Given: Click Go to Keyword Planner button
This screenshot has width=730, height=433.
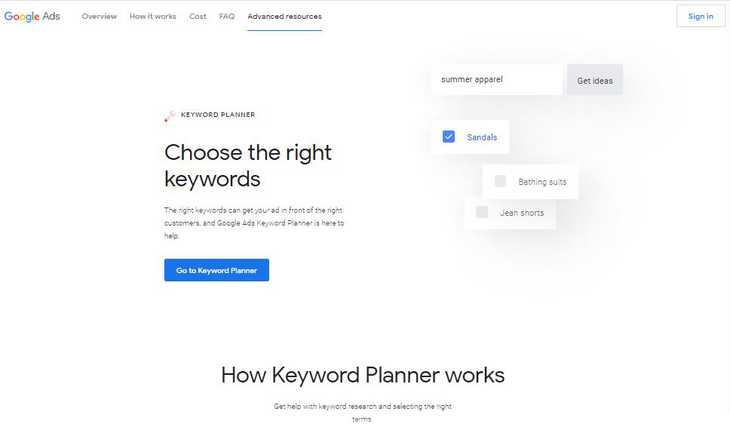Looking at the screenshot, I should tap(216, 270).
